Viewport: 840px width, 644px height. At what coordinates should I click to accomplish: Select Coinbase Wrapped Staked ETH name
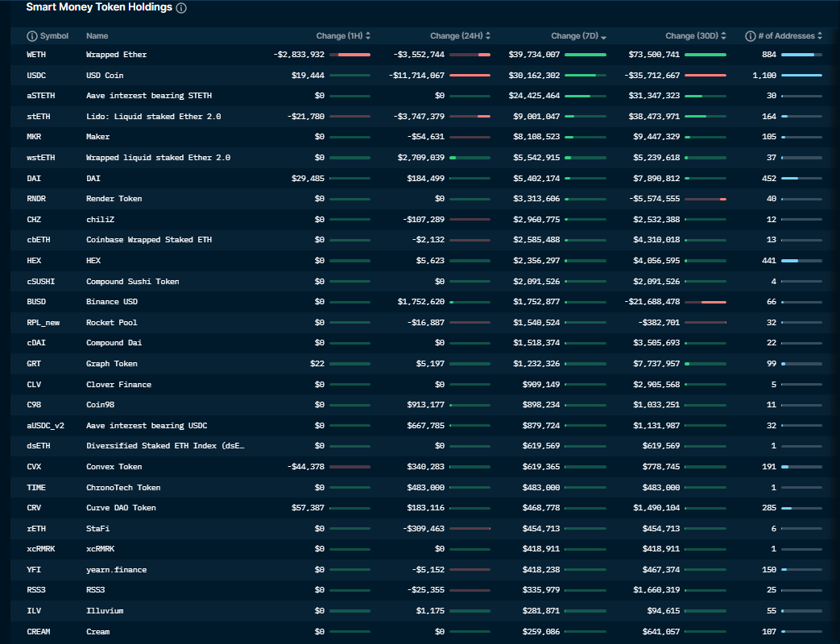click(149, 240)
